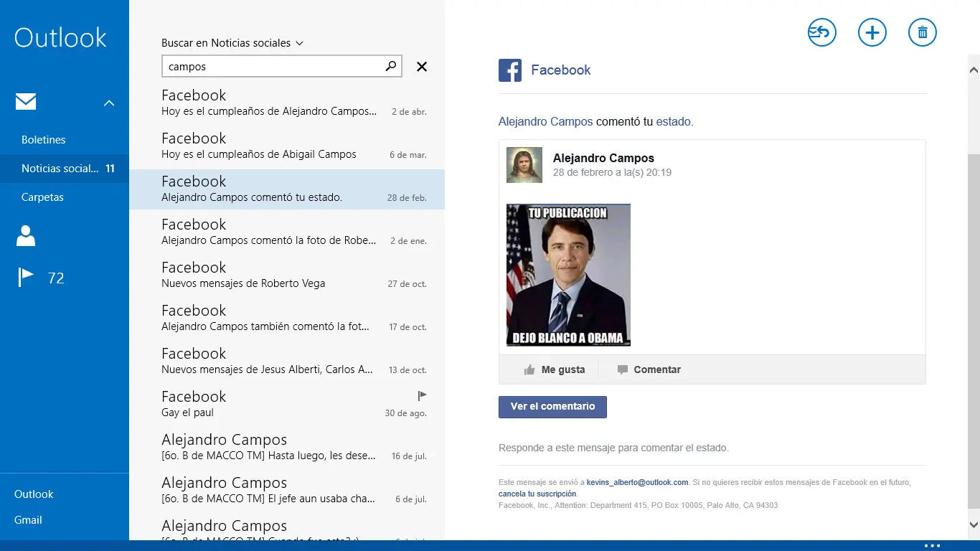Viewport: 980px width, 551px height.
Task: Click cancela tu suscripción link
Action: point(537,494)
